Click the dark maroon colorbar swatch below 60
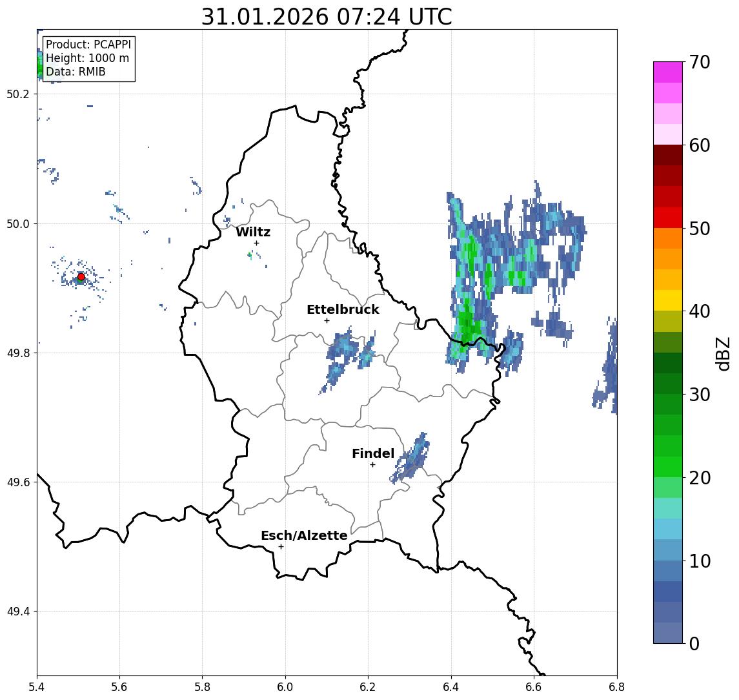This screenshot has width=739, height=700. [x=668, y=155]
